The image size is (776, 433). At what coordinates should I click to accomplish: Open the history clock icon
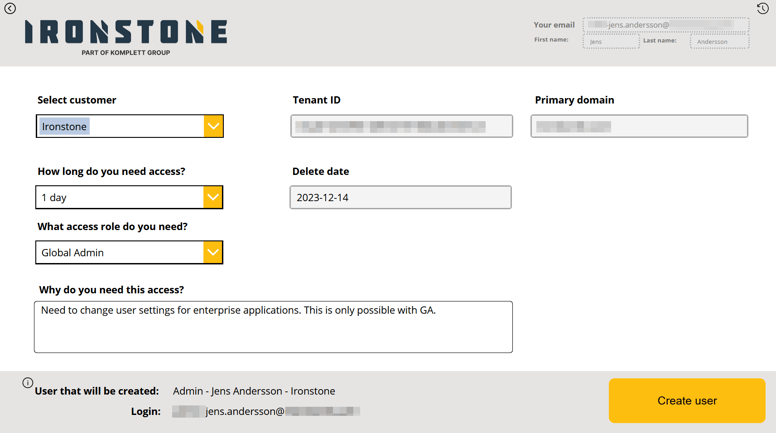click(763, 8)
